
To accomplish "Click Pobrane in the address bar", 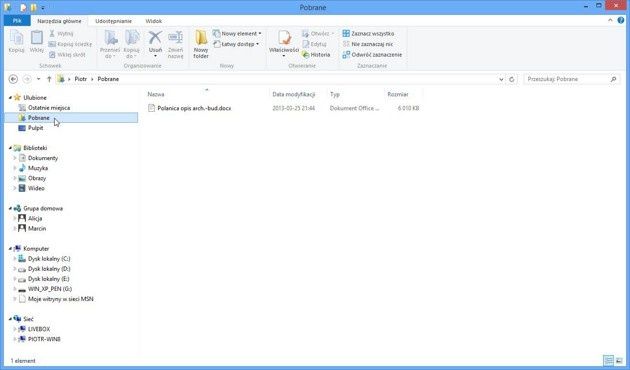I will [108, 79].
